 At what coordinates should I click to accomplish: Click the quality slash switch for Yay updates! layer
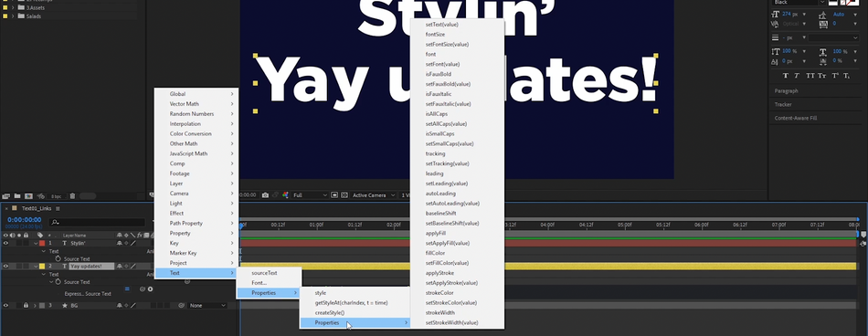[132, 267]
